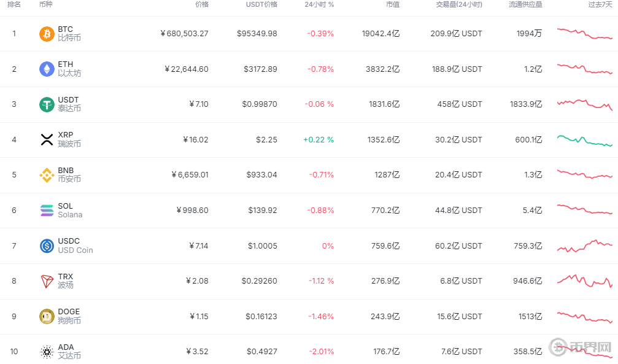618x364 pixels.
Task: Click the Solana SOL coin icon
Action: point(47,211)
